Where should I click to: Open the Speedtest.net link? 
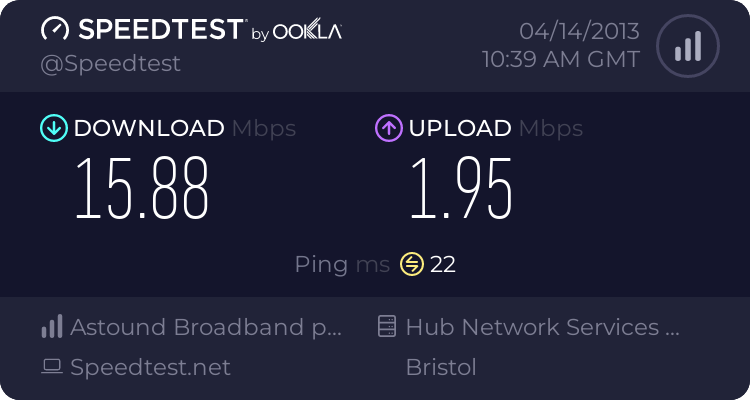(x=150, y=368)
